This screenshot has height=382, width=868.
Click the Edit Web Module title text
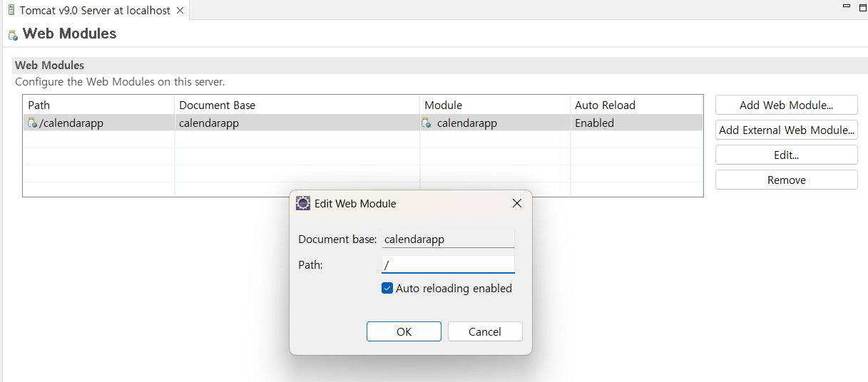coord(355,204)
